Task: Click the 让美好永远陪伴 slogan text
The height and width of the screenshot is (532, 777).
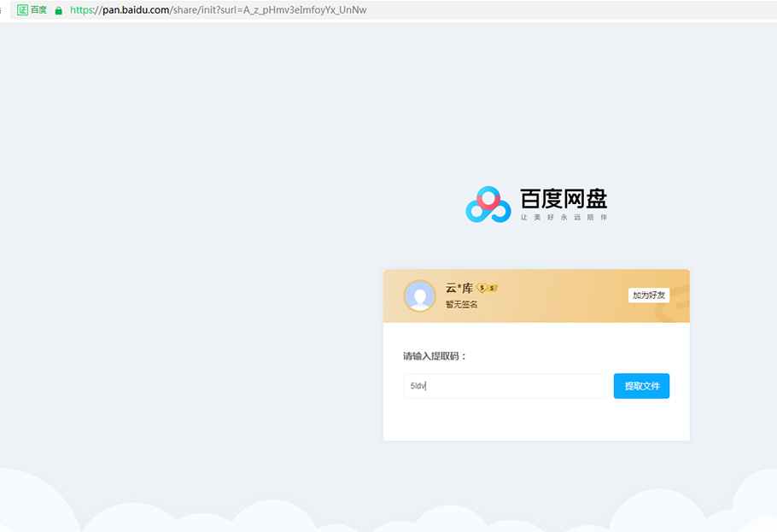Action: 564,217
